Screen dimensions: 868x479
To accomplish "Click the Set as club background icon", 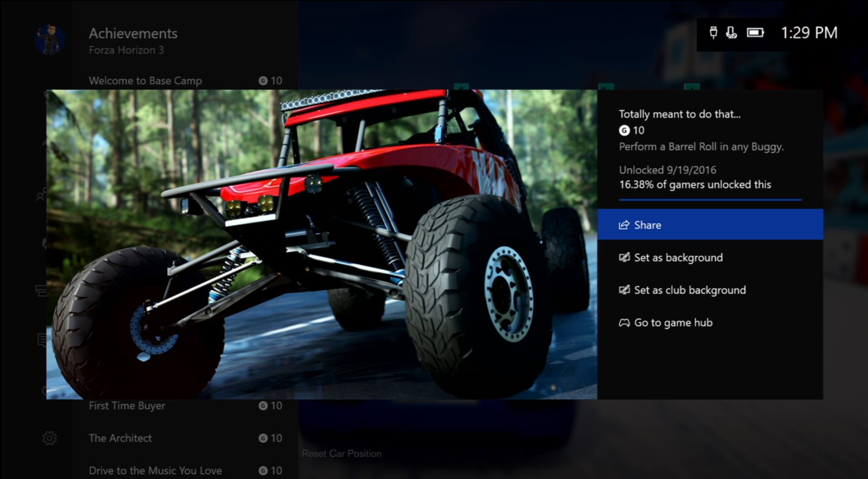I will (x=624, y=290).
